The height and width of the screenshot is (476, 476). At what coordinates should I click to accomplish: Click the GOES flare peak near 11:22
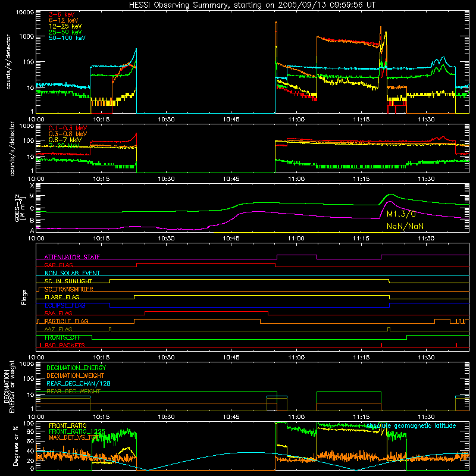click(x=390, y=195)
